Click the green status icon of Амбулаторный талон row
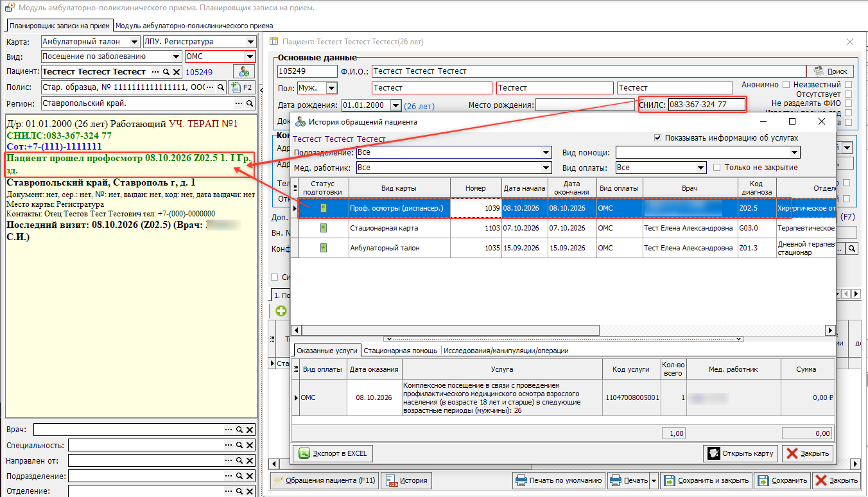The height and width of the screenshot is (497, 868). 324,248
